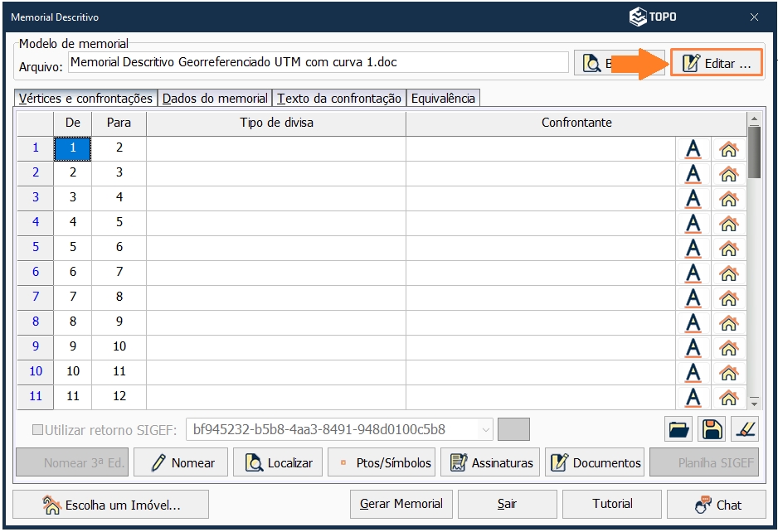Click the signature pen icon below the diskette
778x532 pixels.
[x=744, y=428]
